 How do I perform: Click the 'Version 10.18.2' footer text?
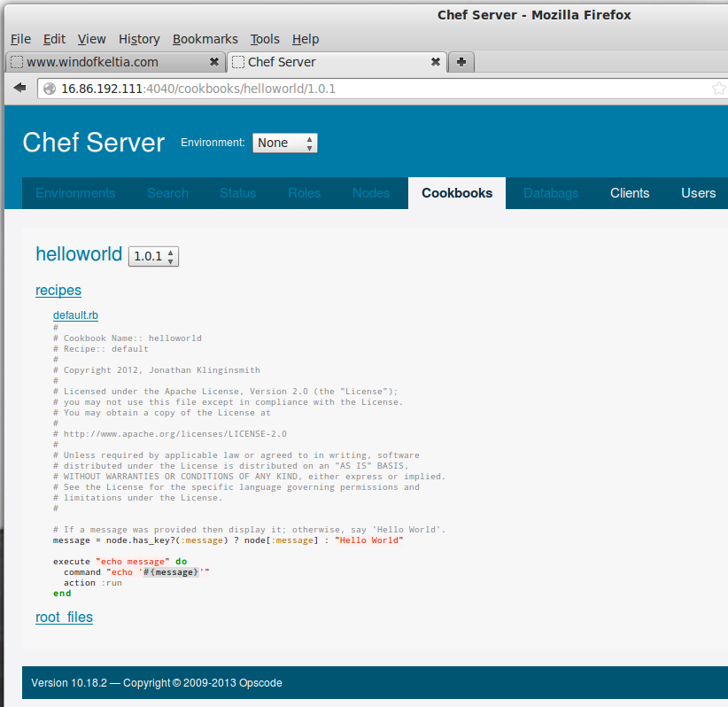pos(69,683)
